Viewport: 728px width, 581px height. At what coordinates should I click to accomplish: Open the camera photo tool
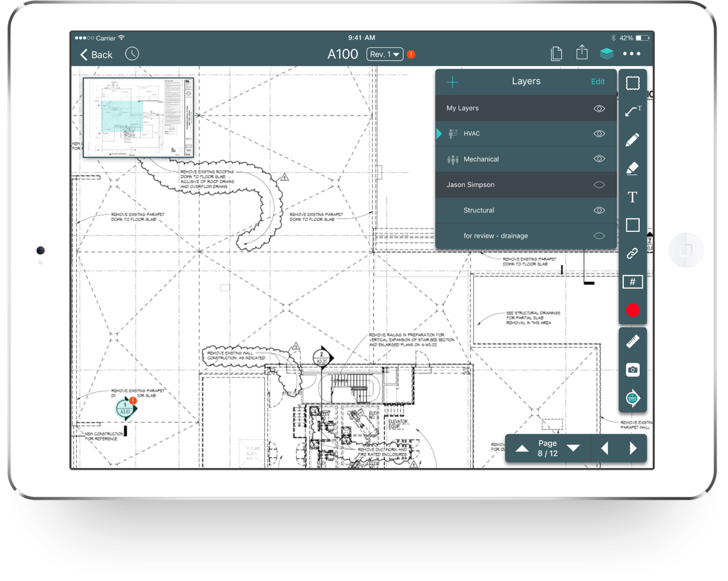pyautogui.click(x=632, y=370)
